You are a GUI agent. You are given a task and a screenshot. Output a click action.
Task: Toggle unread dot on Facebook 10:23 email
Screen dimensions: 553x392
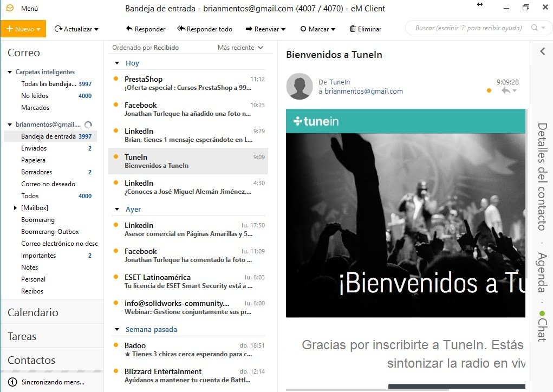(x=116, y=104)
